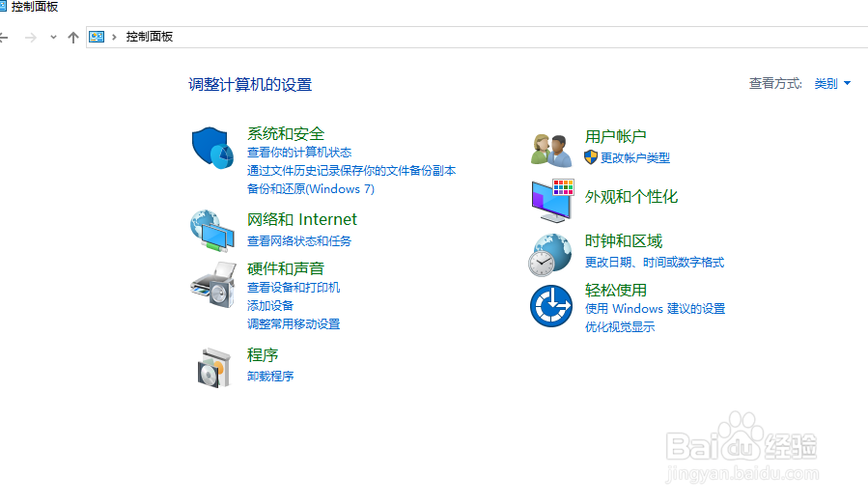Open the Clock and Region globe icon
868x504 pixels.
click(549, 255)
